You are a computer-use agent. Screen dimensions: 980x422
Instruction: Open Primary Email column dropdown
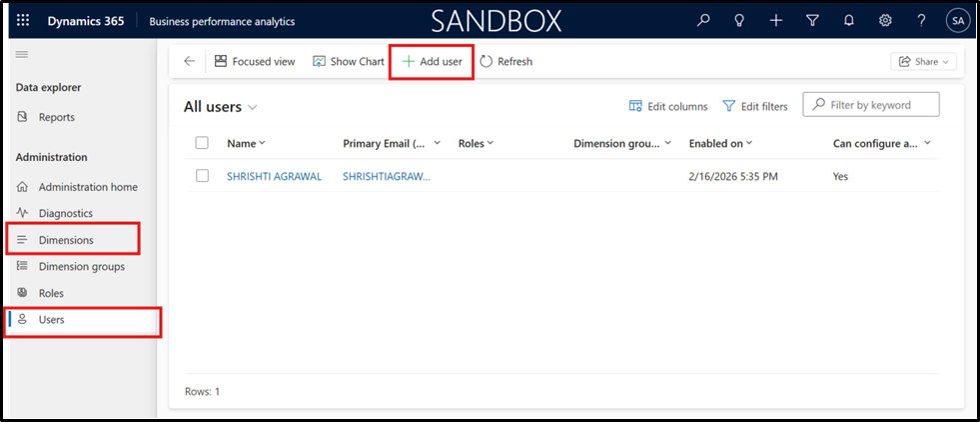tap(392, 143)
